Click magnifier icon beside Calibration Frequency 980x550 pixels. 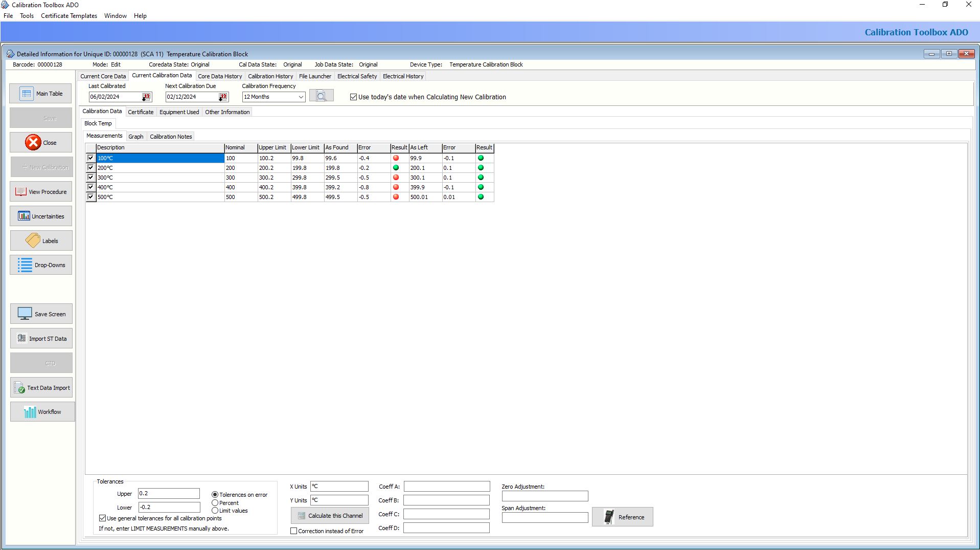tap(321, 96)
